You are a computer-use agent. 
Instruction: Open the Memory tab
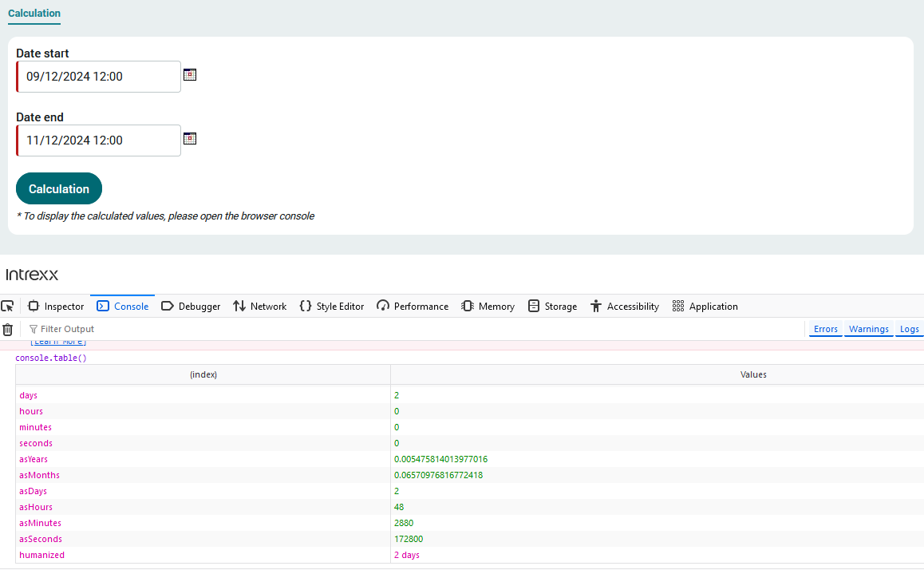[488, 306]
